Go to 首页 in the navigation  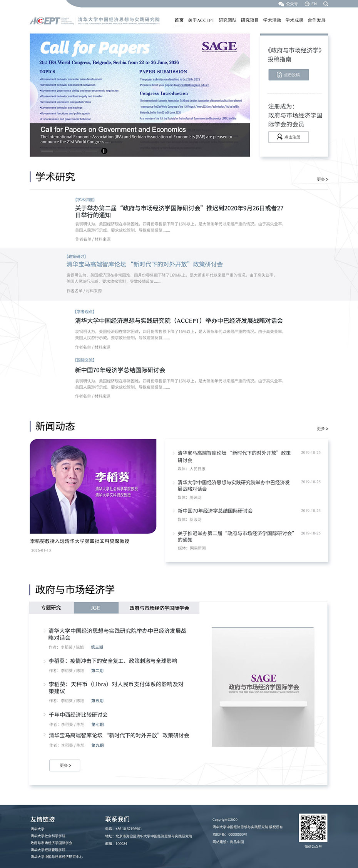pyautogui.click(x=179, y=20)
